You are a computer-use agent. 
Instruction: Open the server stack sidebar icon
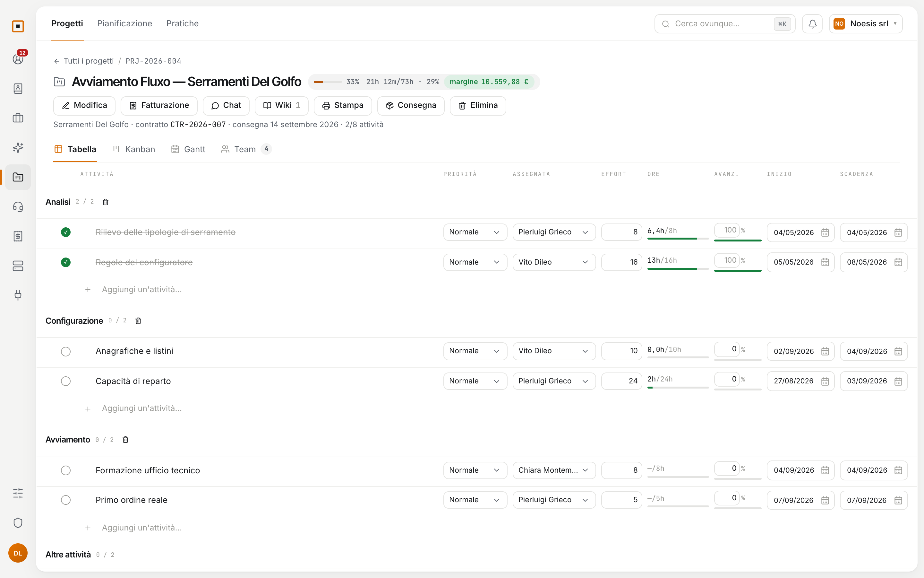[x=18, y=266]
